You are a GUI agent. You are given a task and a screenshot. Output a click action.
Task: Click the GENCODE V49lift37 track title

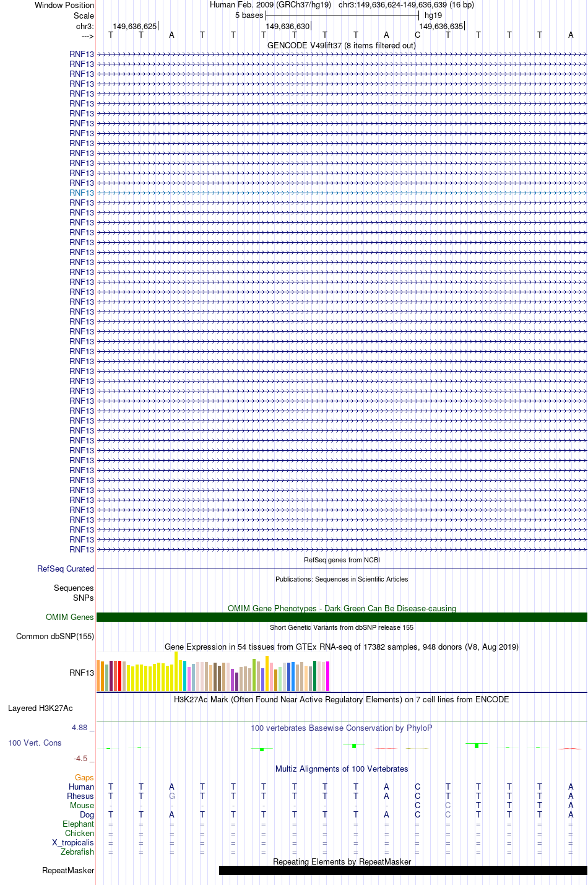pyautogui.click(x=342, y=45)
